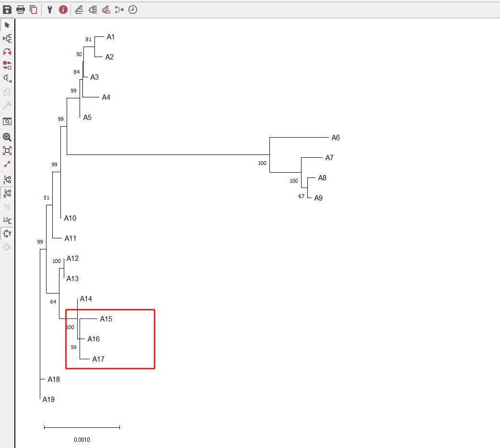Image resolution: width=500 pixels, height=448 pixels.
Task: Toggle the tree topology T icon
Action: click(7, 234)
